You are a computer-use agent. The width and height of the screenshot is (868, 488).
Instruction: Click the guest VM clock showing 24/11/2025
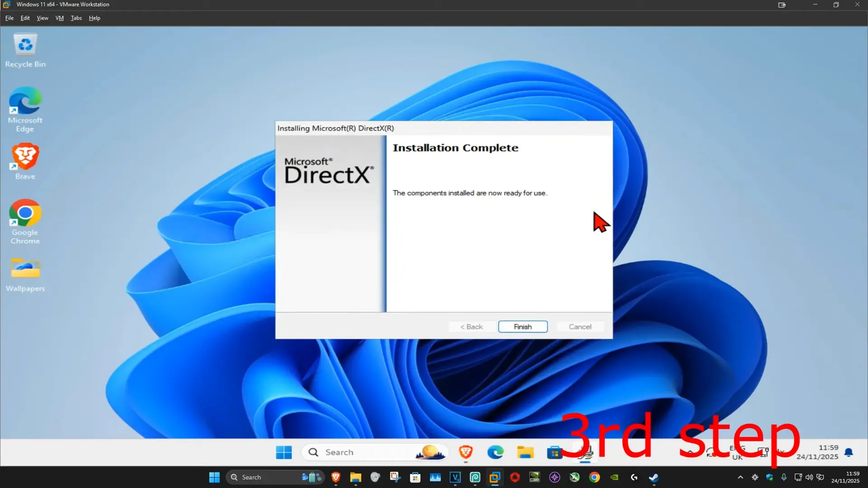817,452
